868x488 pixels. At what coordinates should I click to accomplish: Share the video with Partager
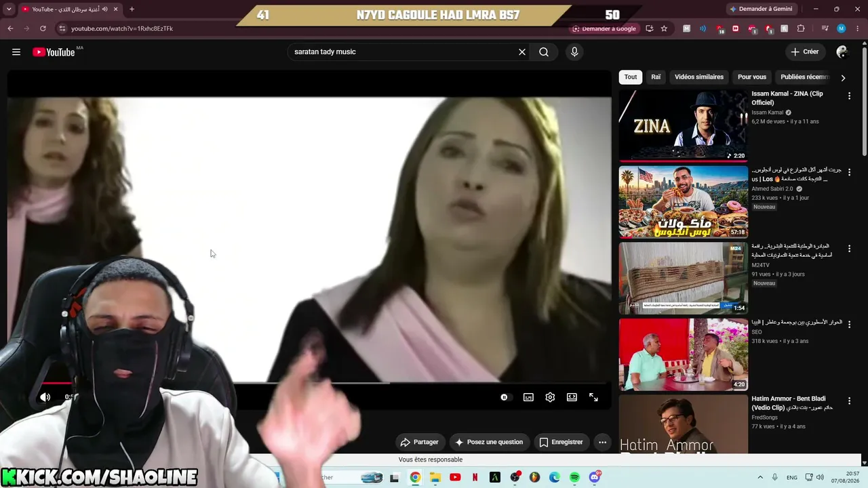(419, 442)
